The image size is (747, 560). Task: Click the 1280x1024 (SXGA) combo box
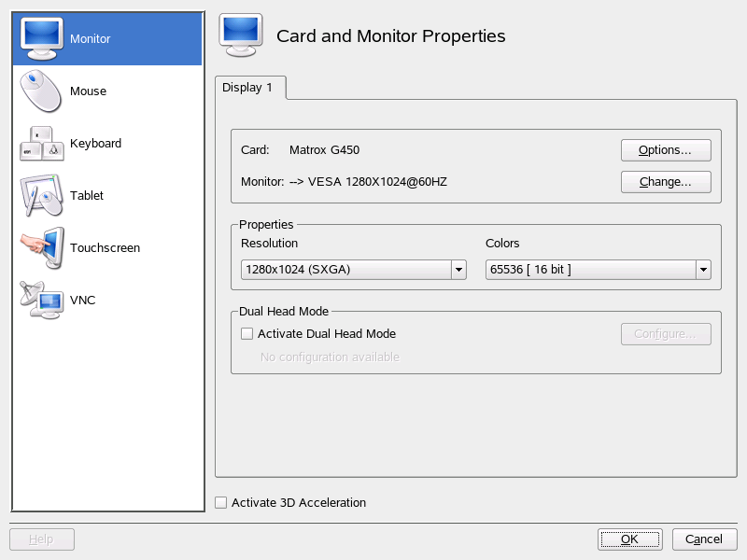click(345, 270)
